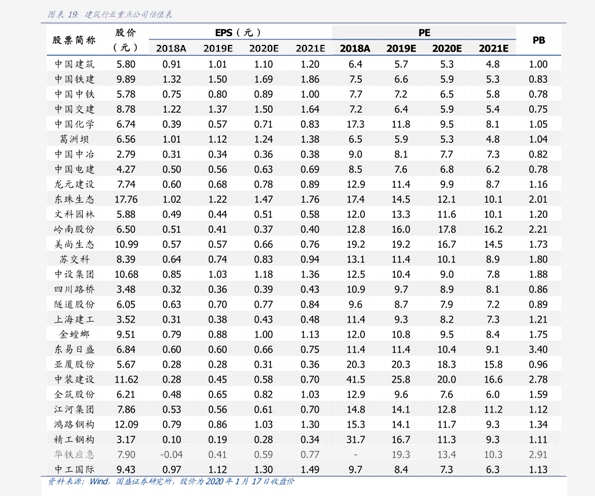The image size is (595, 496).
Task: Select the stock name 精工钢构
Action: click(74, 439)
